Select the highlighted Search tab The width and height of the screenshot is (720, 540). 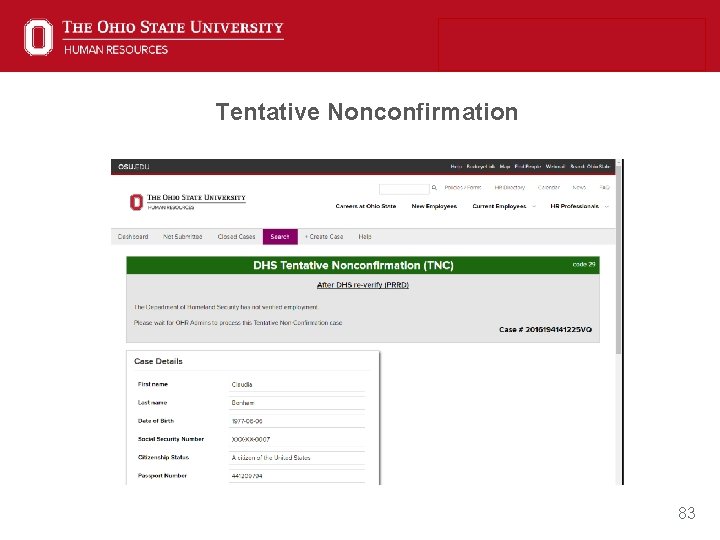(280, 237)
